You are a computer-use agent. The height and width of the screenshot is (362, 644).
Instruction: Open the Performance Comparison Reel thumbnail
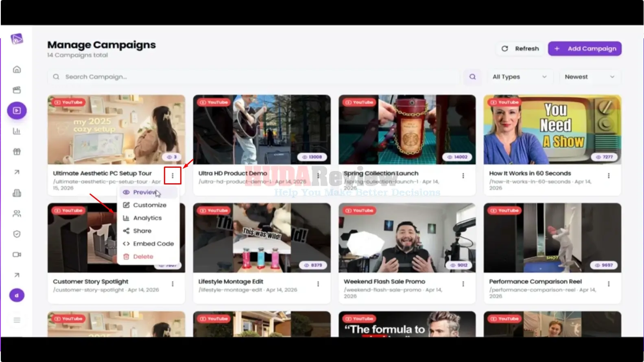point(552,238)
